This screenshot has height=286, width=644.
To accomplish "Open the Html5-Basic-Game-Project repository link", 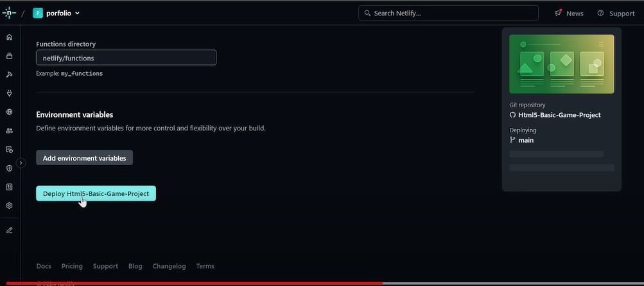I will 559,115.
